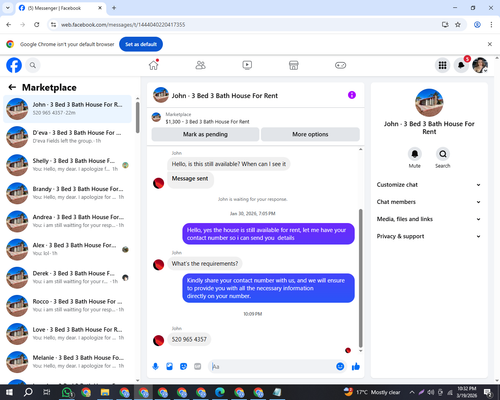The width and height of the screenshot is (500, 400).
Task: Open File Explorer from taskbar
Action: tap(105, 392)
